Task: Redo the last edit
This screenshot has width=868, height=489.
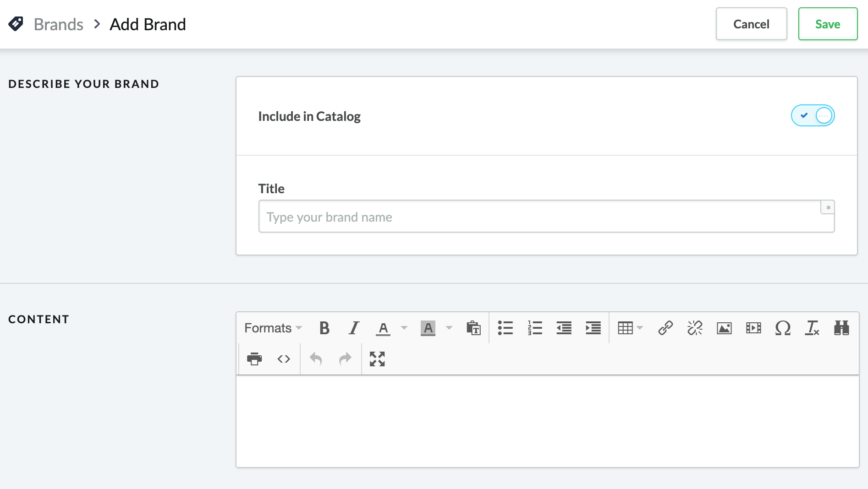Action: click(345, 359)
